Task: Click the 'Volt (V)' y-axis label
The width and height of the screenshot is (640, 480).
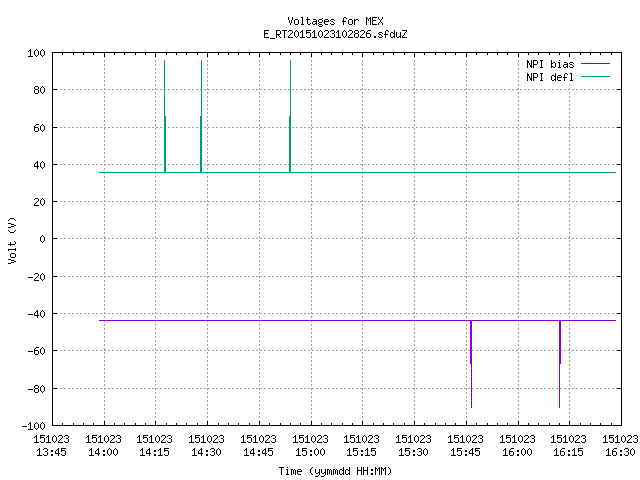Action: click(x=12, y=240)
